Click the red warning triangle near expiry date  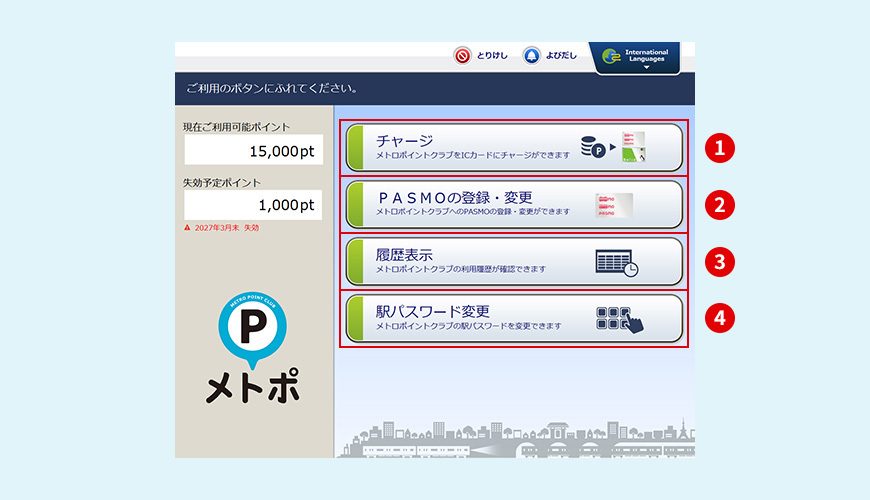point(187,228)
